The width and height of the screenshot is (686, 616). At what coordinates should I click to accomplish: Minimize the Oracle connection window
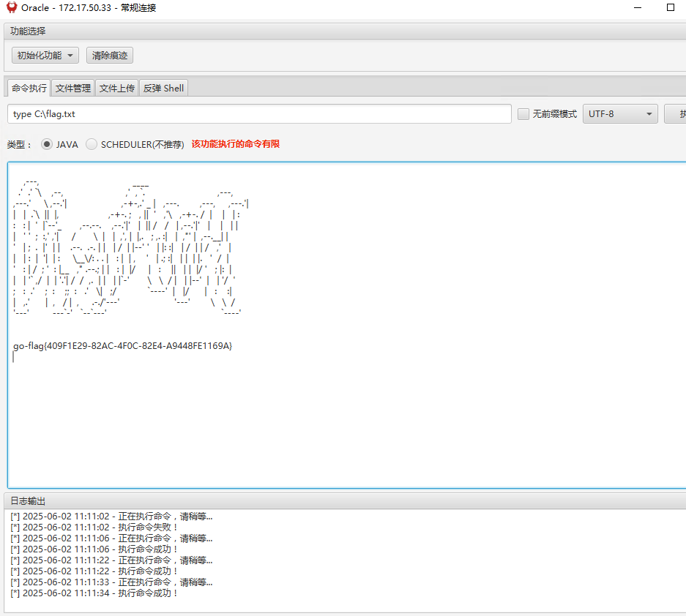pyautogui.click(x=634, y=7)
